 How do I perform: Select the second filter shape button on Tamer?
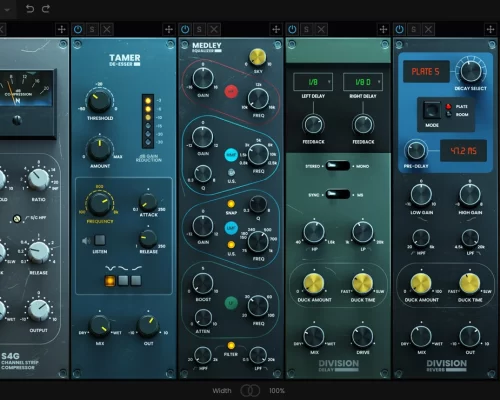point(123,281)
